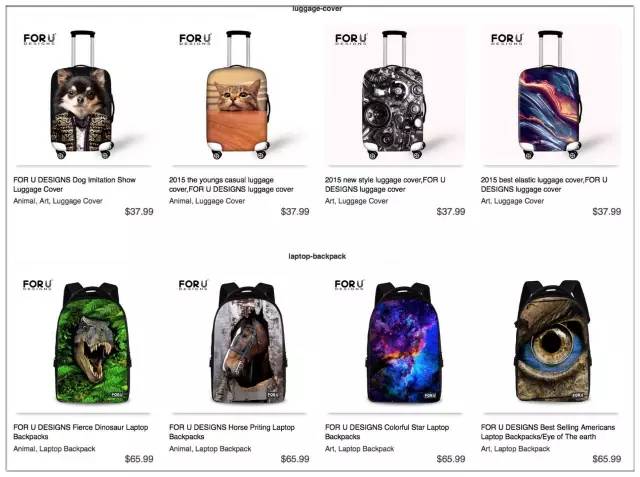Image resolution: width=640 pixels, height=477 pixels.
Task: Open the luggage-cover category heading
Action: (317, 9)
